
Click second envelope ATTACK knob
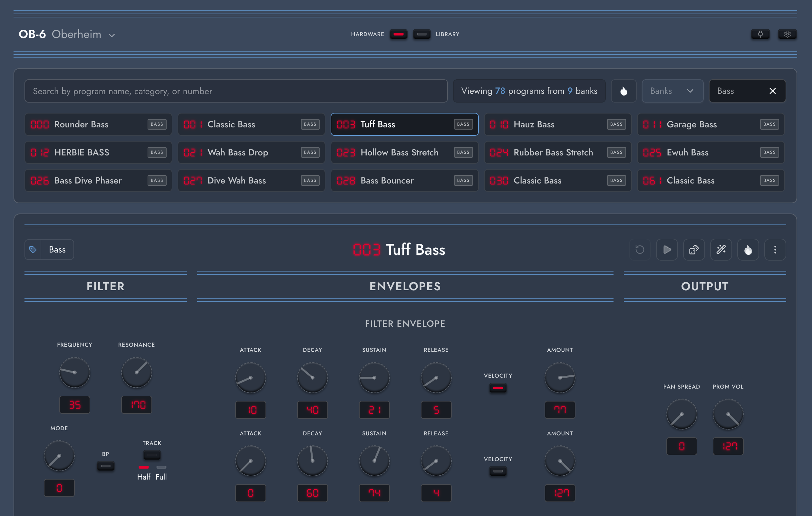click(250, 461)
